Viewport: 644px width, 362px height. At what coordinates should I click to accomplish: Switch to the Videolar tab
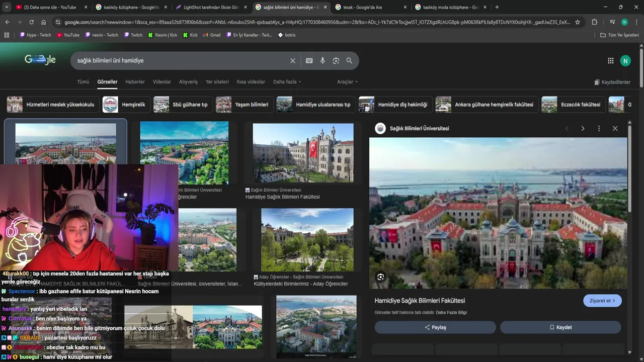point(162,82)
